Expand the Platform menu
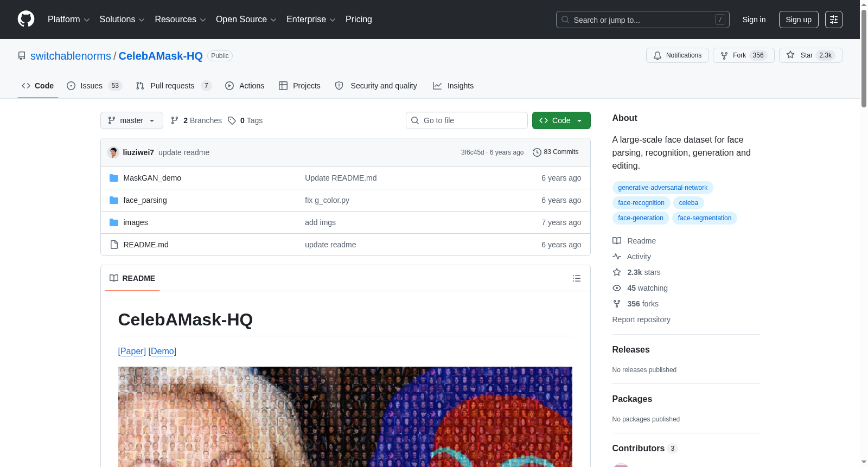The width and height of the screenshot is (868, 467). click(x=69, y=20)
